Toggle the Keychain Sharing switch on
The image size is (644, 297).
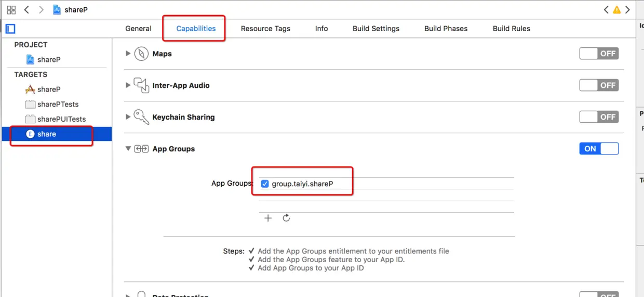(599, 117)
